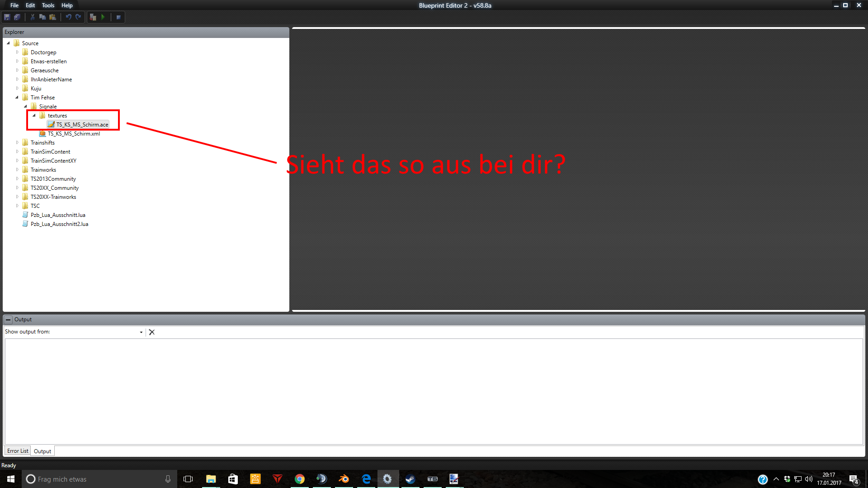
Task: Click the green Play export icon
Action: pos(103,17)
